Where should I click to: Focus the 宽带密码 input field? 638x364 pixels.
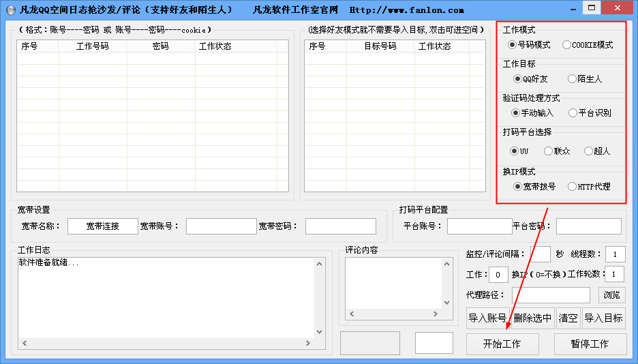point(341,226)
